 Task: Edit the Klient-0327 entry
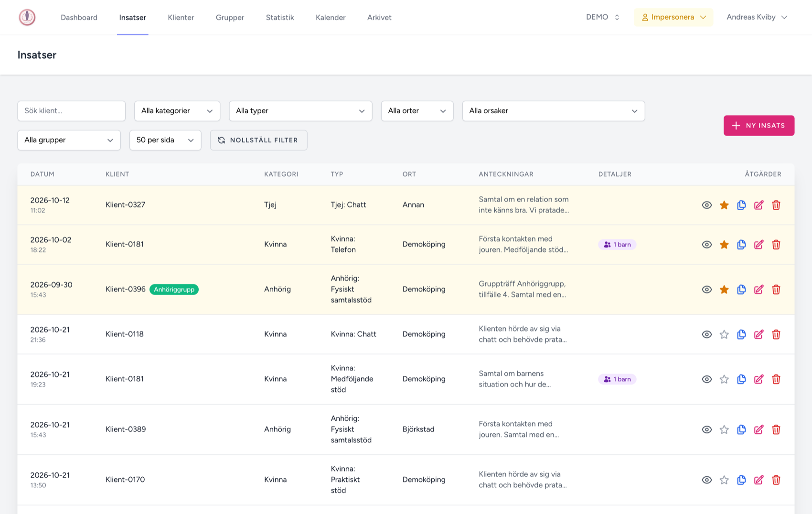click(x=759, y=205)
